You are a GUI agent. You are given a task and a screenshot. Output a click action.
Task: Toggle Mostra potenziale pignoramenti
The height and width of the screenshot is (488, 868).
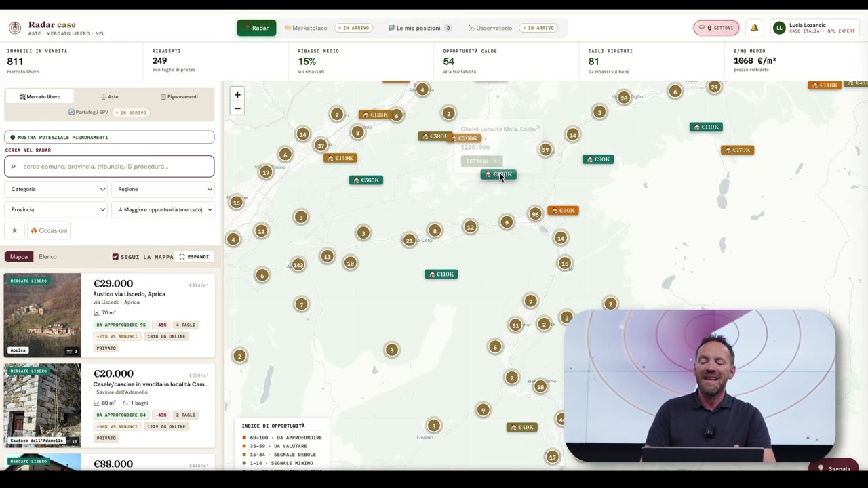tap(109, 137)
